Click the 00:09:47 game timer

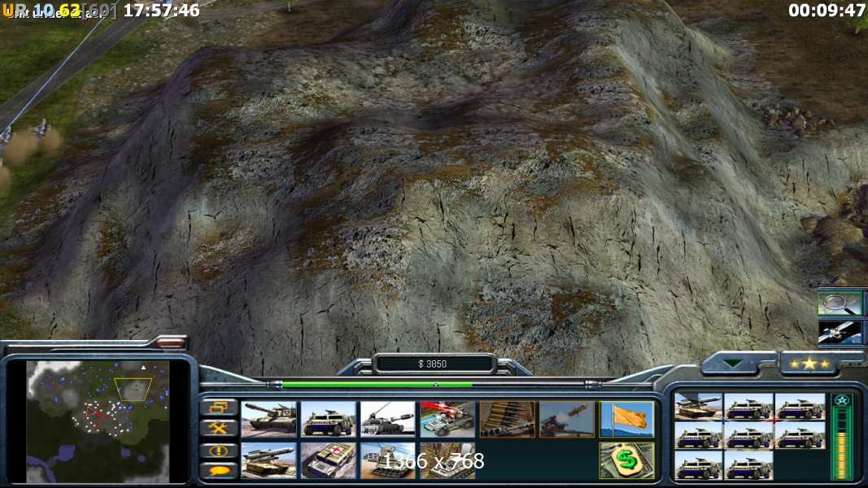pyautogui.click(x=826, y=10)
